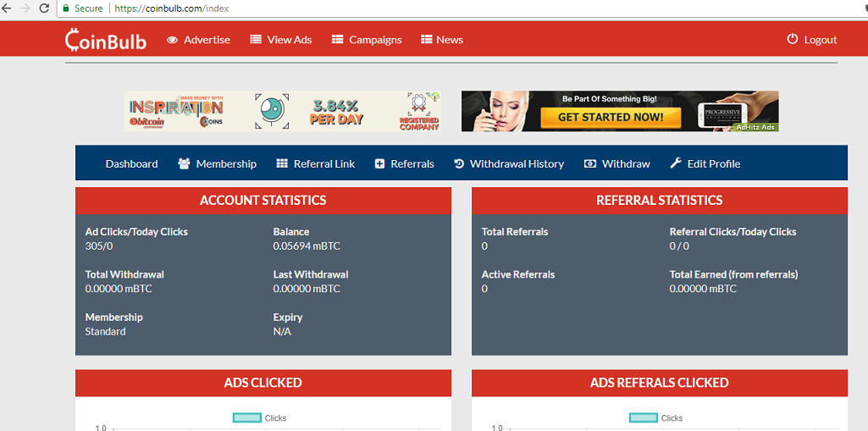Click the list icon beside Campaigns
868x431 pixels.
coord(338,40)
